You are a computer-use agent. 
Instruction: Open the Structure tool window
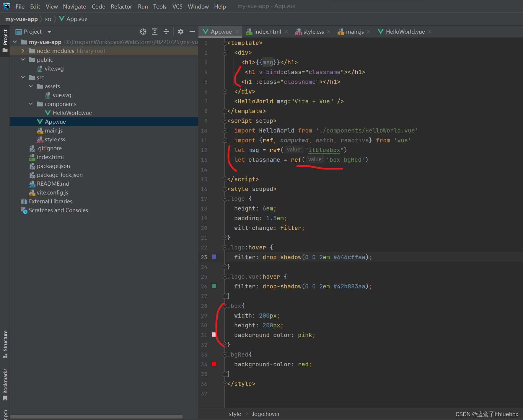(x=5, y=344)
